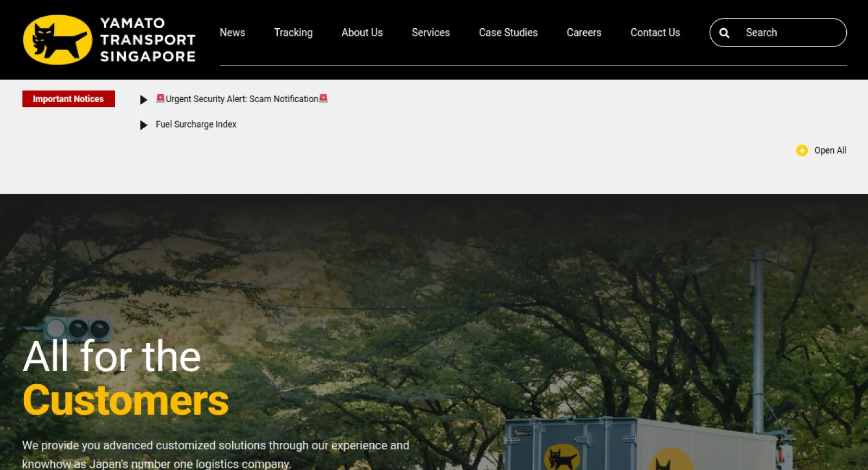Open the Fuel Surcharge Index link
This screenshot has width=868, height=470.
[196, 124]
